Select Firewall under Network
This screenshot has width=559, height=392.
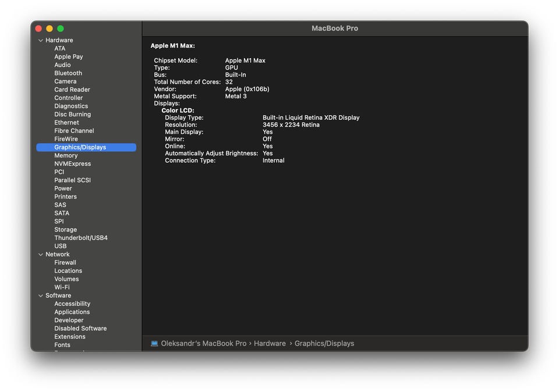[x=65, y=262]
